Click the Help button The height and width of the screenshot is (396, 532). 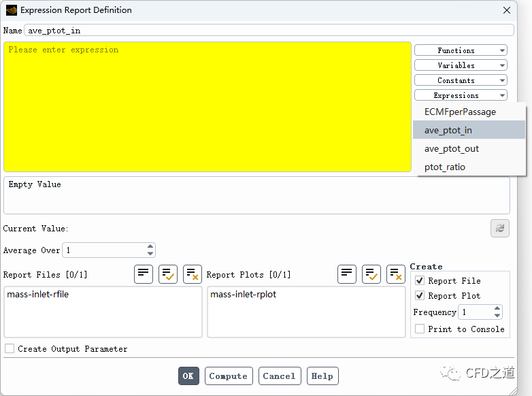tap(322, 376)
